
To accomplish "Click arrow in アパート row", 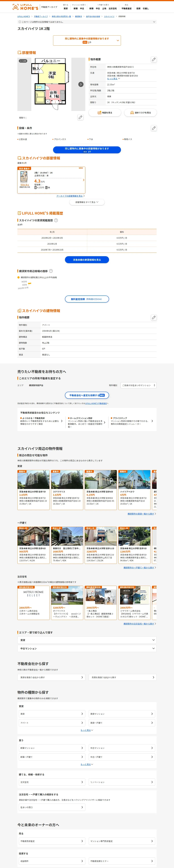I will pyautogui.click(x=82, y=723).
